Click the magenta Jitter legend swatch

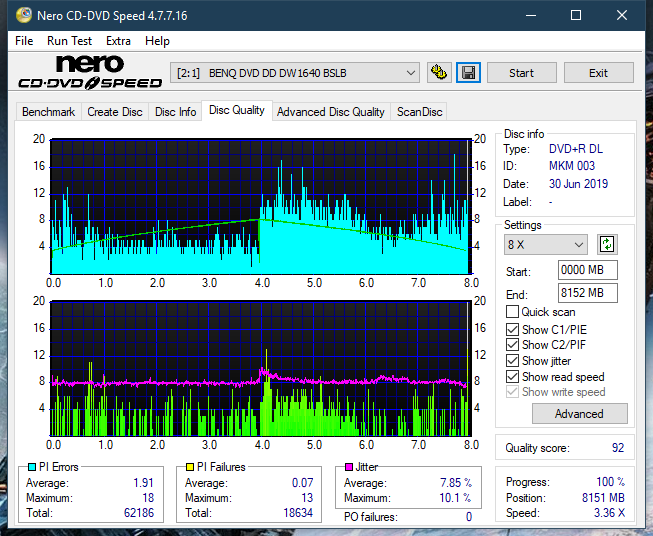pos(349,467)
